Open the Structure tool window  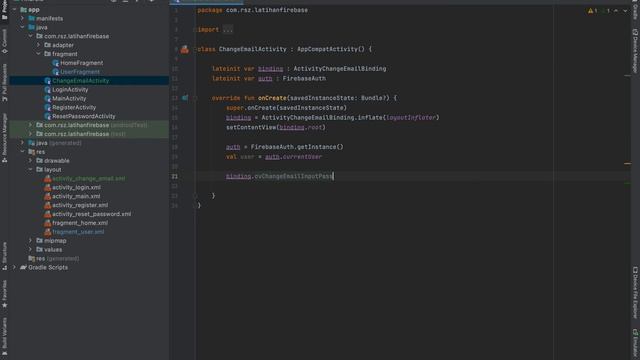(4, 256)
